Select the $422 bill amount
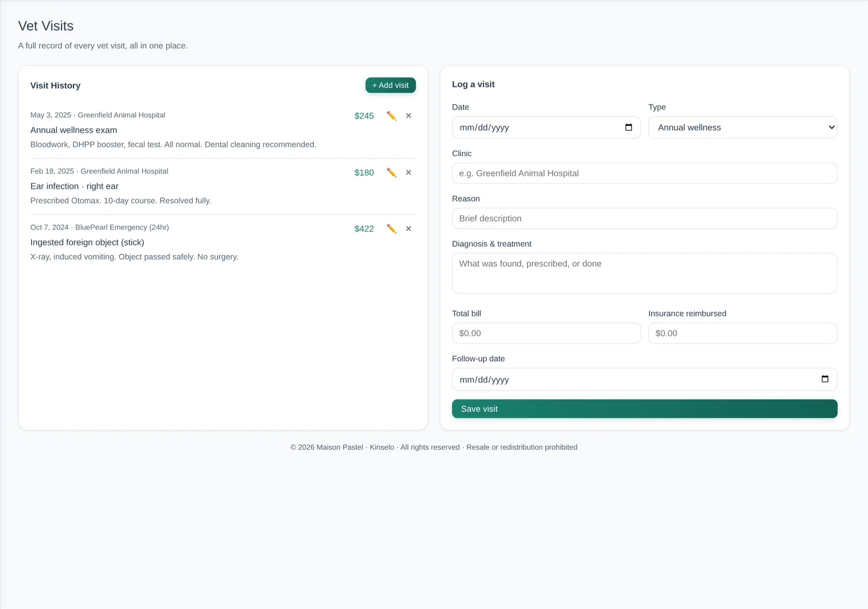 (364, 229)
